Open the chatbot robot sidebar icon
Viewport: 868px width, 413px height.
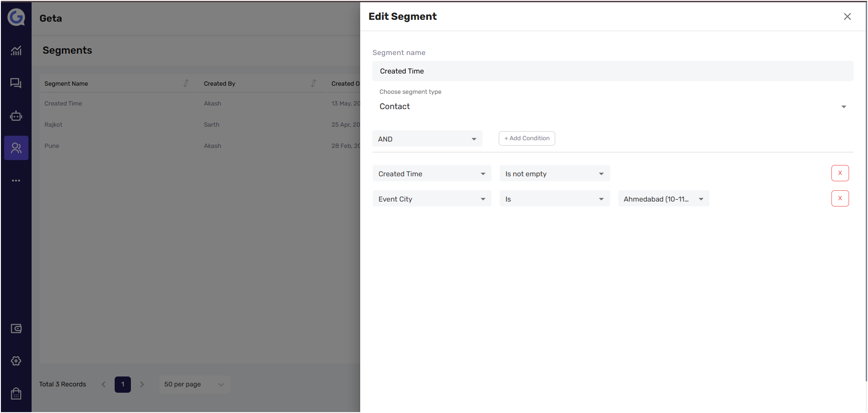(16, 116)
